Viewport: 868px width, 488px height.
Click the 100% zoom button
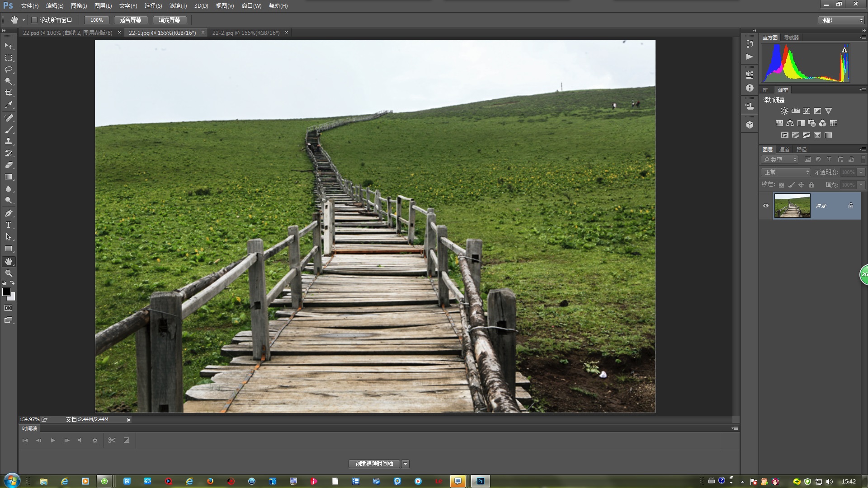click(97, 20)
